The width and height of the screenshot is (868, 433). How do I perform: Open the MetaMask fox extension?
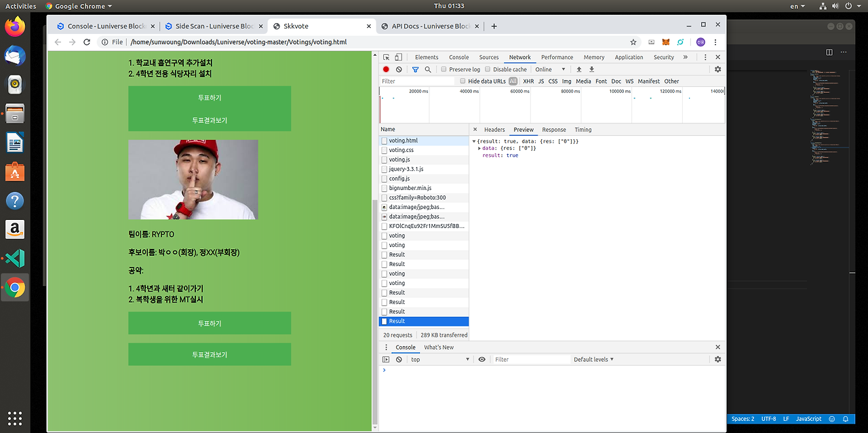[666, 42]
